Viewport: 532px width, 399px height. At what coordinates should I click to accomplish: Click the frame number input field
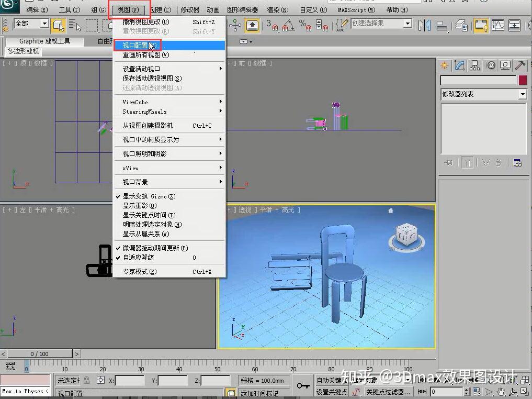click(x=447, y=392)
